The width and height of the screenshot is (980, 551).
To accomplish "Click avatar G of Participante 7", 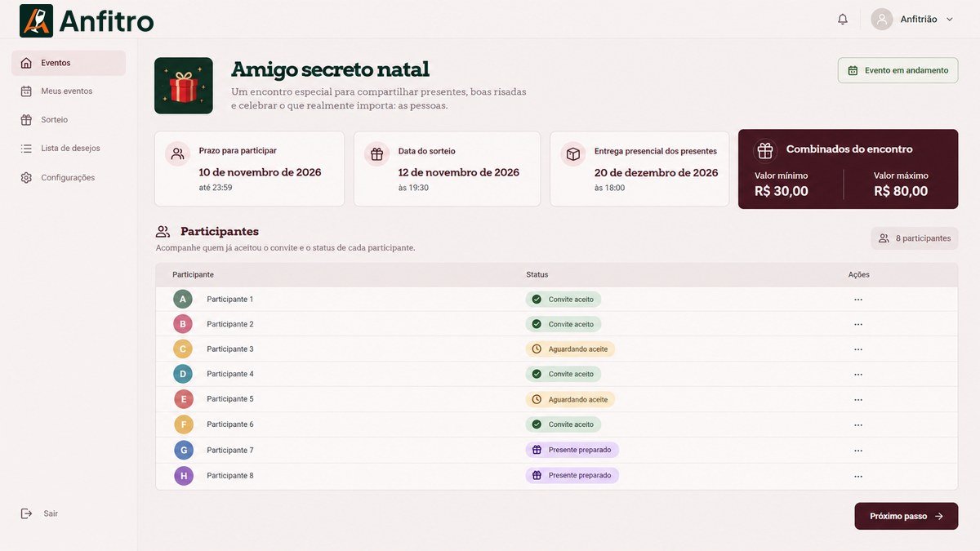I will point(183,450).
